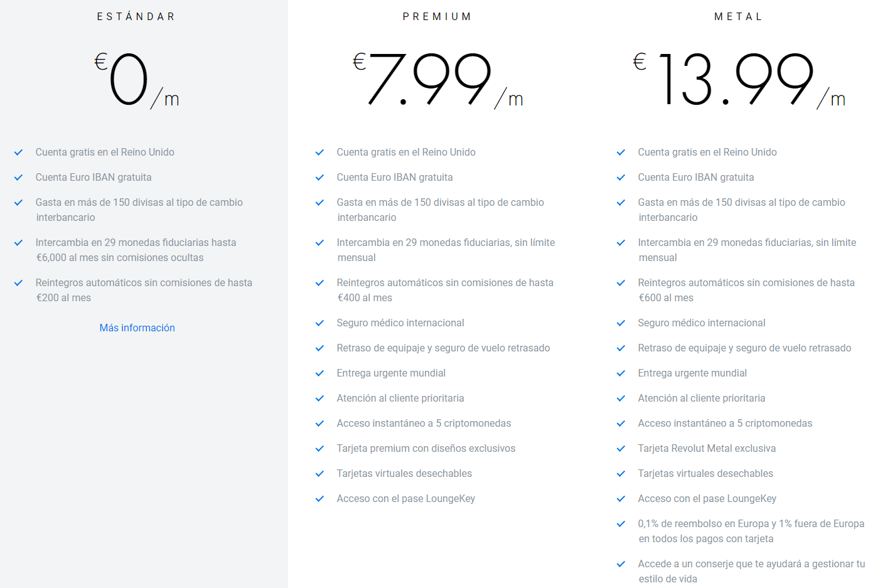Click checkmark next to Metal conserje feature
The image size is (873, 588).
[x=621, y=564]
